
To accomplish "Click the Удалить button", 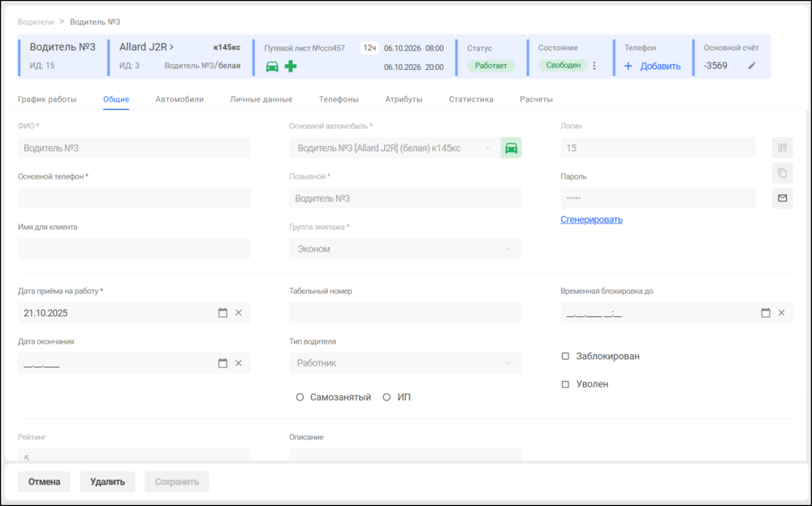I will pos(107,482).
